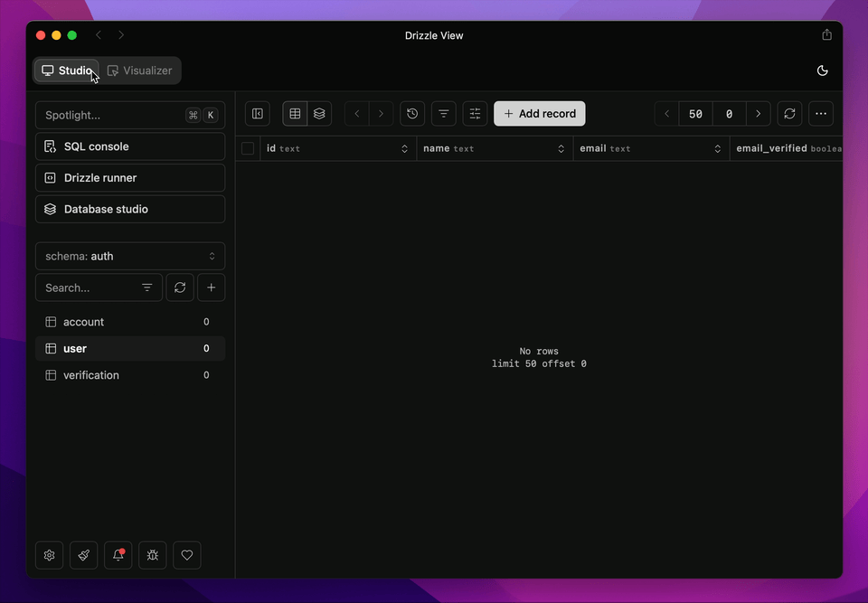The image size is (868, 603).
Task: Open the query history clock icon
Action: [412, 113]
